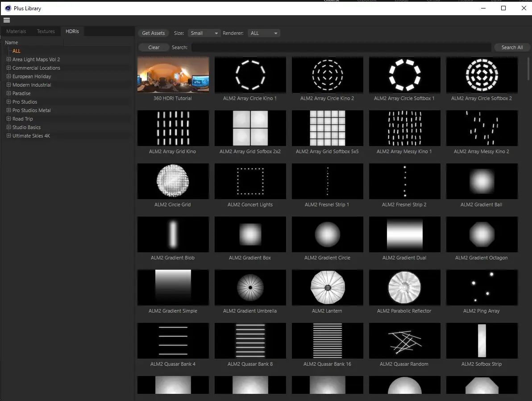Viewport: 532px width, 401px height.
Task: Select ALM2 Ping Array thumbnail
Action: 482,288
